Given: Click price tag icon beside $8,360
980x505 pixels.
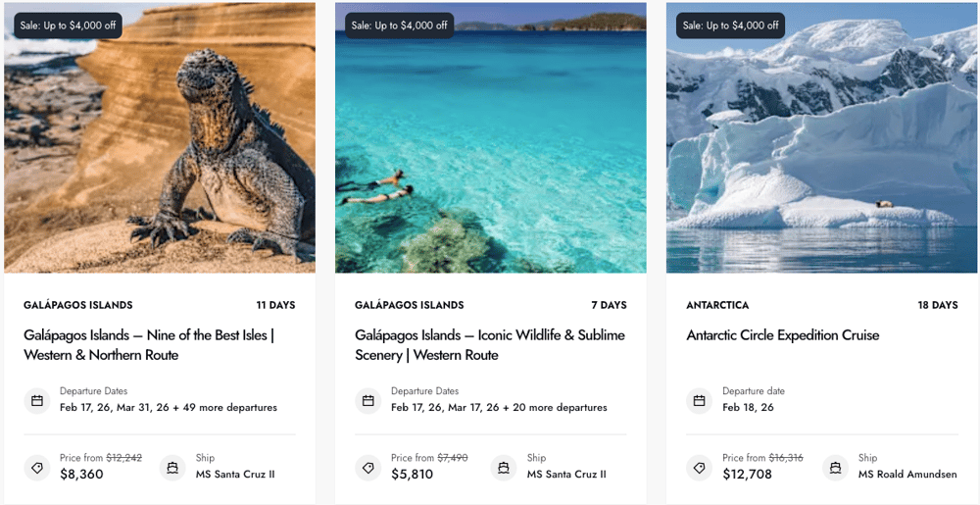Looking at the screenshot, I should pyautogui.click(x=37, y=467).
